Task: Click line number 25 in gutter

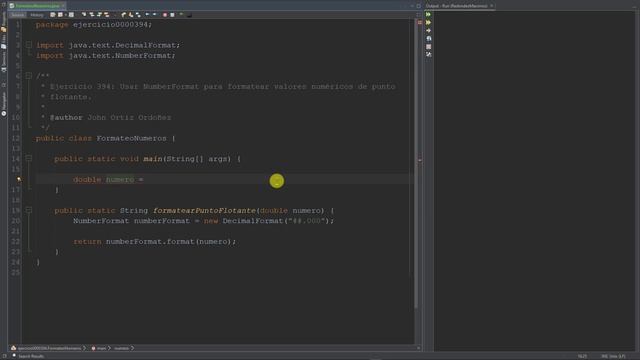Action: click(x=16, y=272)
